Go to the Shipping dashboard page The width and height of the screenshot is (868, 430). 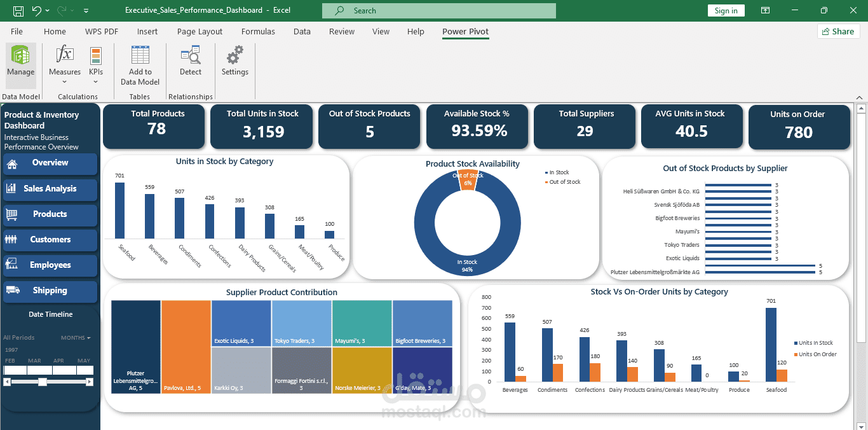point(50,291)
